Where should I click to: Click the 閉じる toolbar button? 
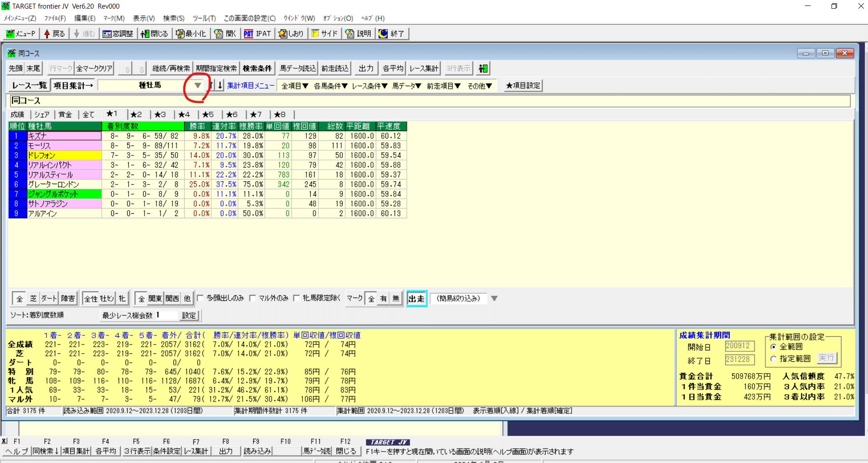155,34
